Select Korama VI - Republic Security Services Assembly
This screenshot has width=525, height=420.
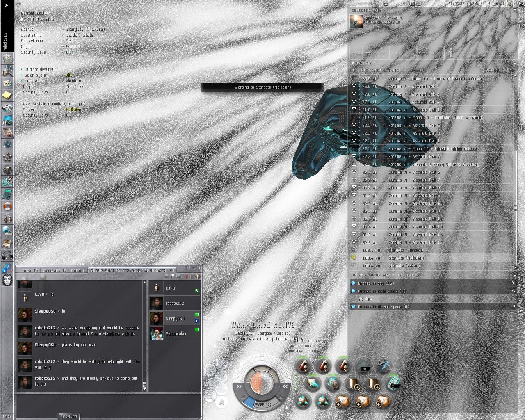click(x=431, y=164)
